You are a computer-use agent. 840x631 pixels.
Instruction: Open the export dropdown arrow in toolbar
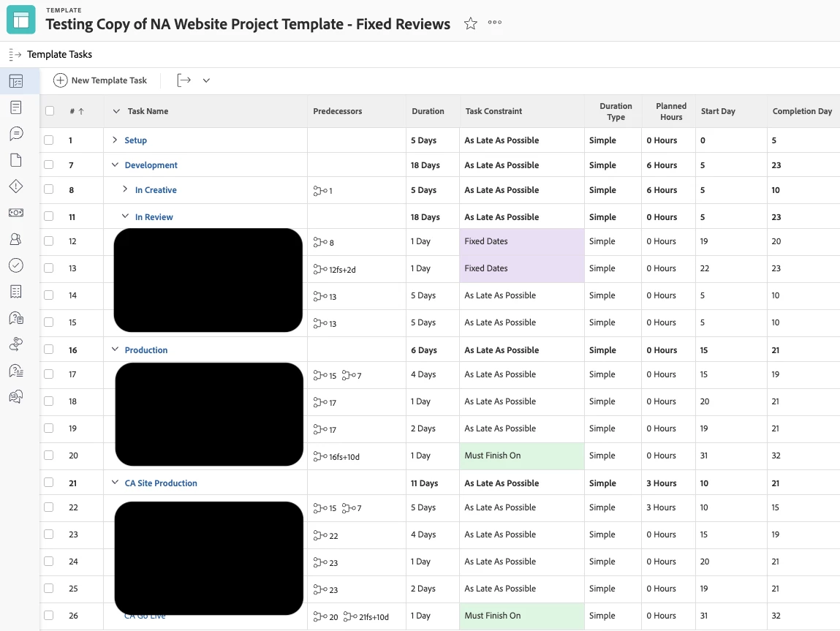coord(206,80)
